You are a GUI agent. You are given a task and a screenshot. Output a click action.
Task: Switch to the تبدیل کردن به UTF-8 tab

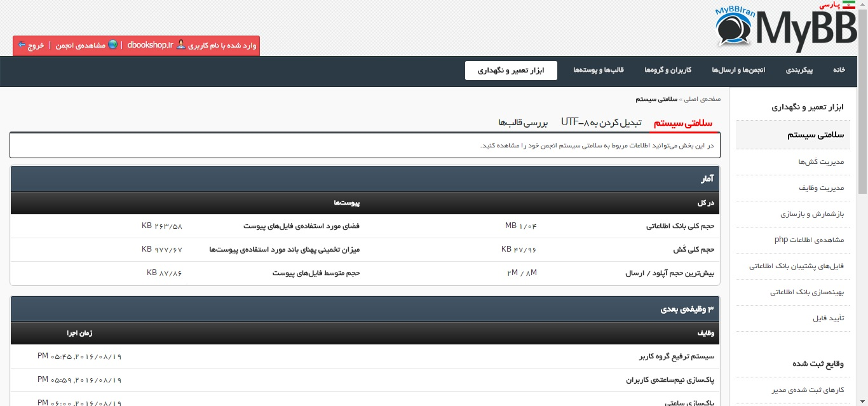pos(601,122)
